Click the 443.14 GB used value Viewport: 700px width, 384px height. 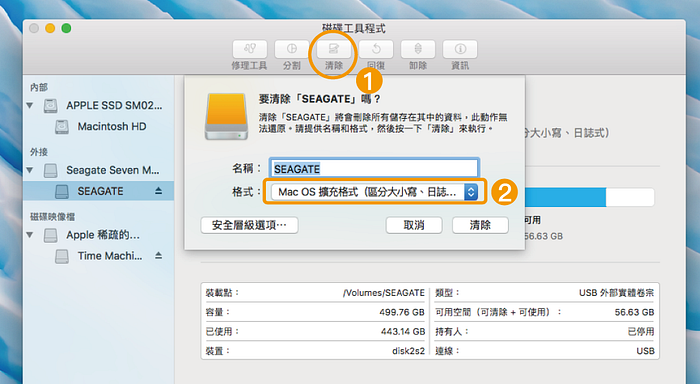click(403, 331)
